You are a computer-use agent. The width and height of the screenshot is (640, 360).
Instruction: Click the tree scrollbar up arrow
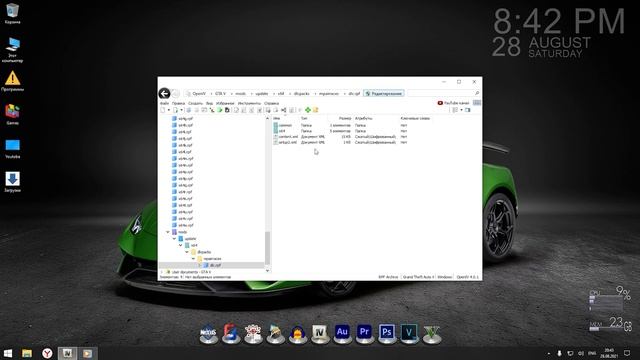point(267,118)
